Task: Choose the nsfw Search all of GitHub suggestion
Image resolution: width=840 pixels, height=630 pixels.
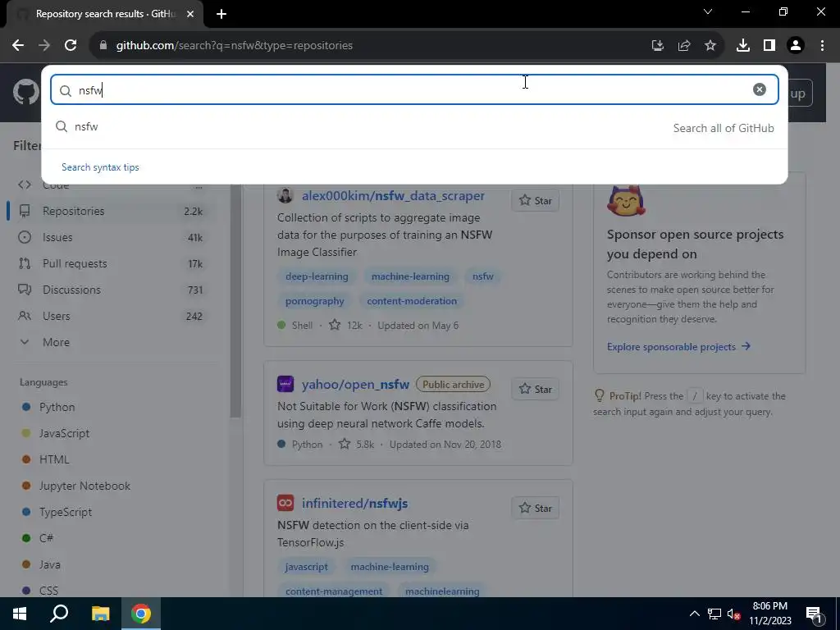Action: tap(414, 127)
